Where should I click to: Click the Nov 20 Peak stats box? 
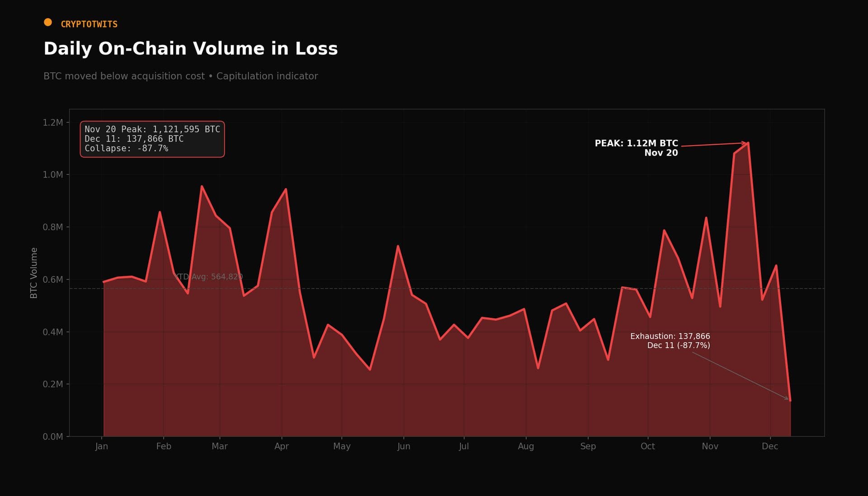152,139
